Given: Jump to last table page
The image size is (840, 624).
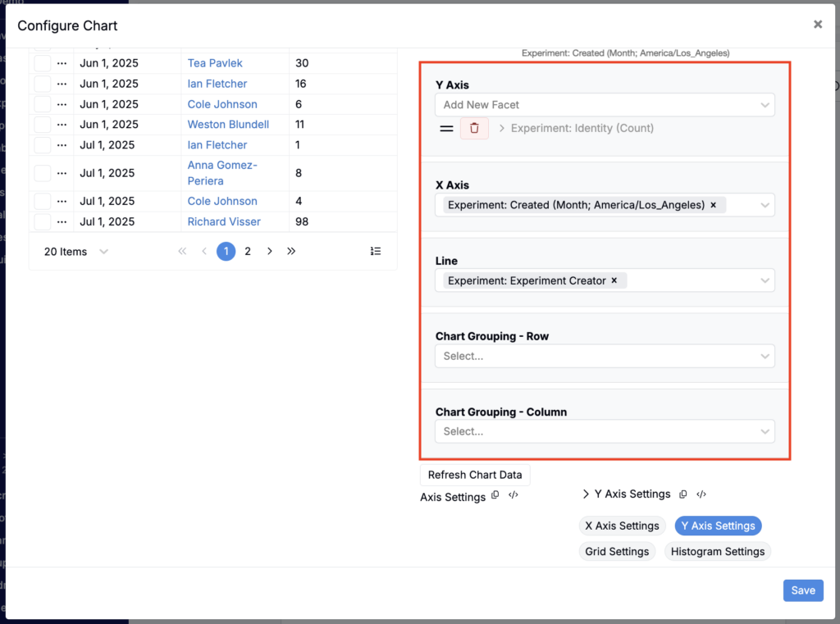Looking at the screenshot, I should (x=291, y=251).
